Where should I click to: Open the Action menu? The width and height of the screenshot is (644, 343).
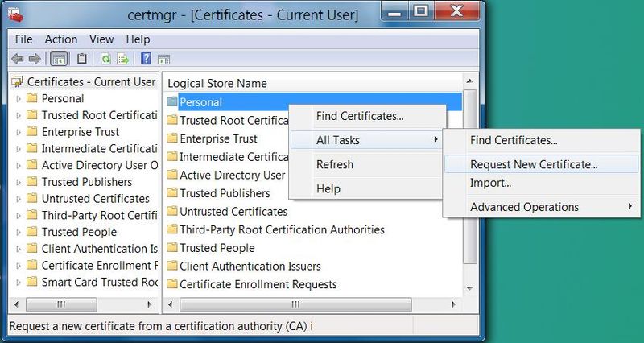coord(61,39)
